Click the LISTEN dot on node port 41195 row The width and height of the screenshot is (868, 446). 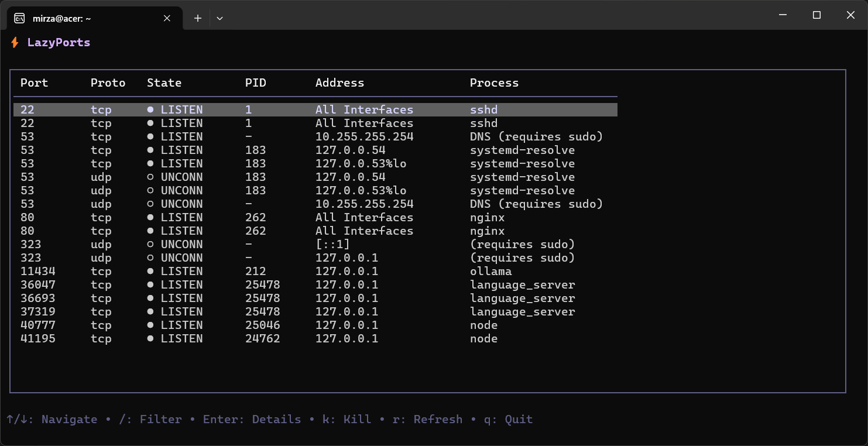pos(150,338)
